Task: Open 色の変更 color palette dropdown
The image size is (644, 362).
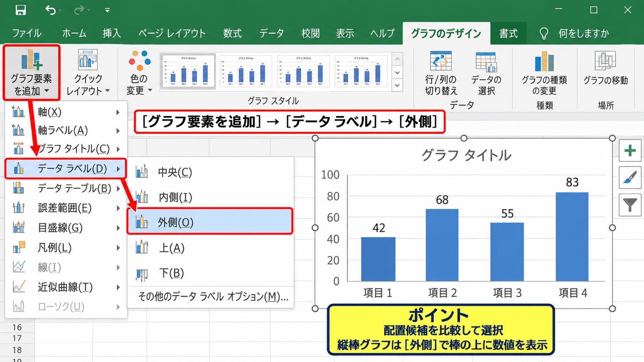Action: [x=139, y=72]
